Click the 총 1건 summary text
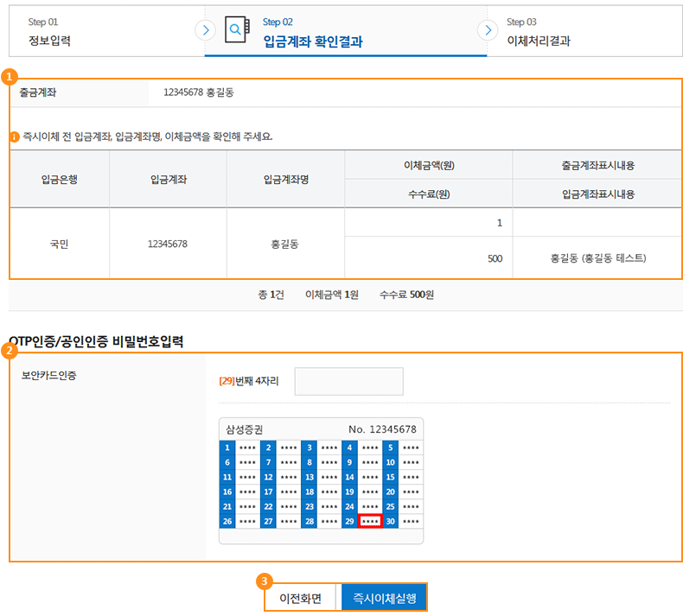The width and height of the screenshot is (683, 616). 271,295
